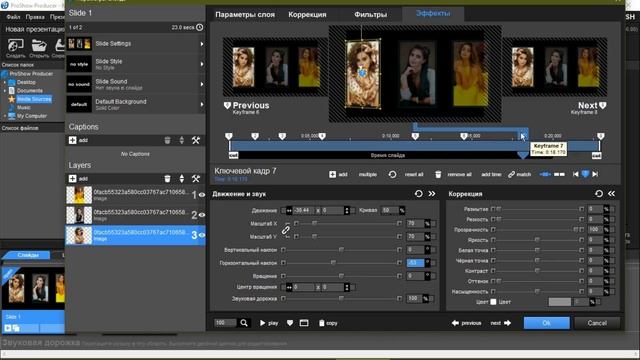640x360 pixels.
Task: Click the center keyframe marker icon in toolbar
Action: (x=585, y=174)
